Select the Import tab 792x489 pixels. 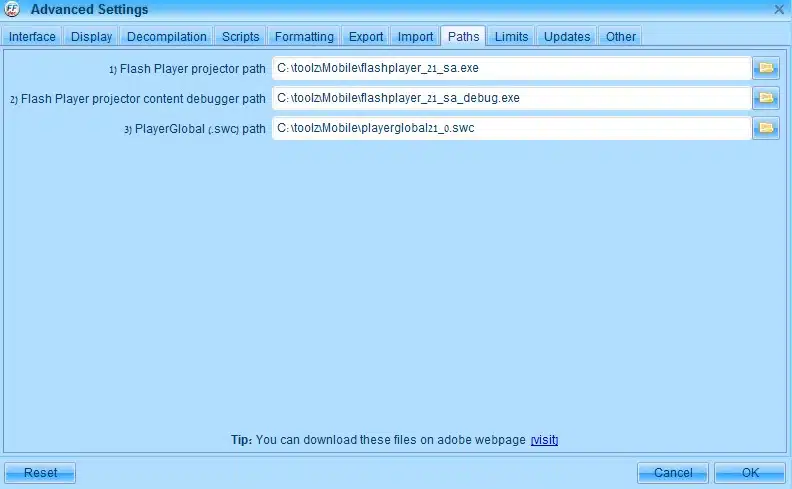415,37
